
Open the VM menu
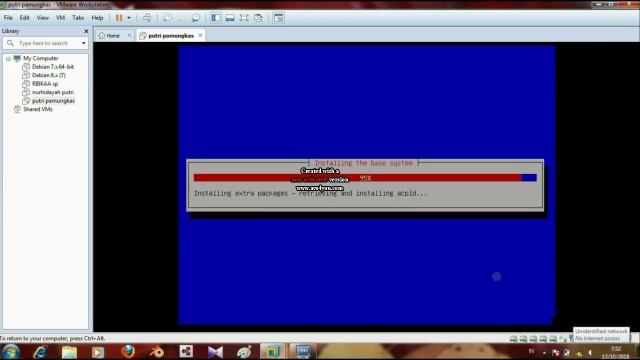(60, 18)
